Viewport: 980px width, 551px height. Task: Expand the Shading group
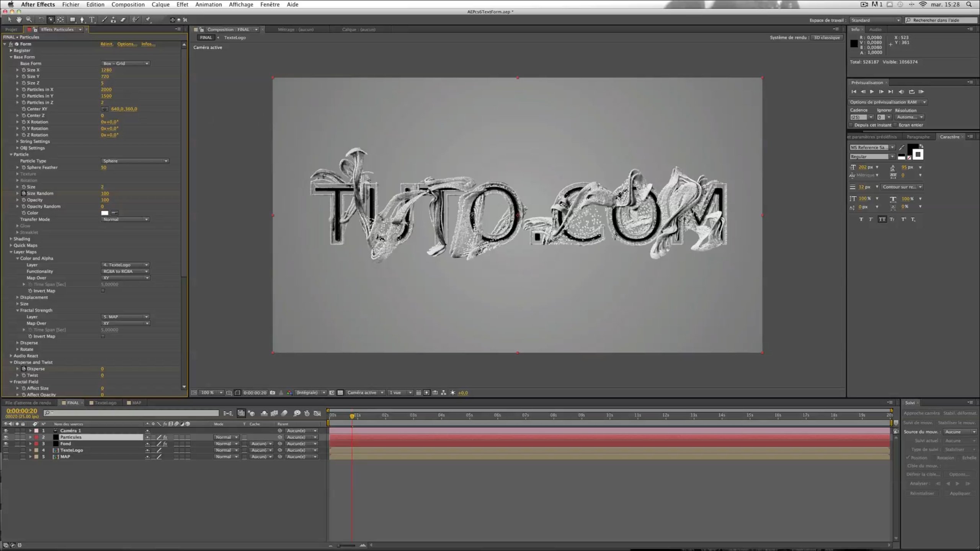(x=11, y=239)
